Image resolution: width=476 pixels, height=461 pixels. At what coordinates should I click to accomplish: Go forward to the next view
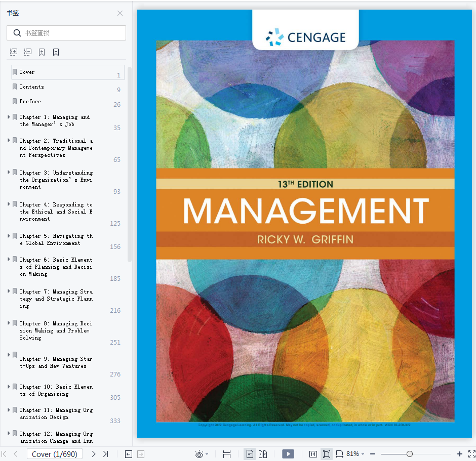(141, 454)
